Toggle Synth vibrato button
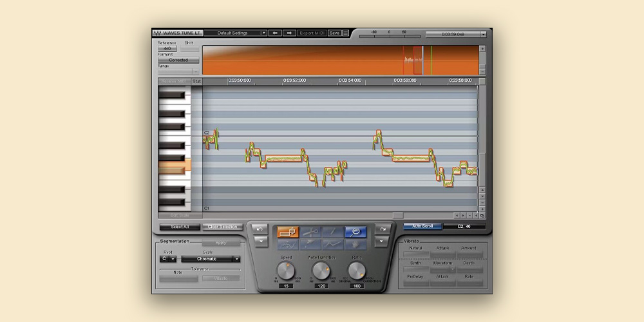644x322 pixels. click(x=415, y=269)
